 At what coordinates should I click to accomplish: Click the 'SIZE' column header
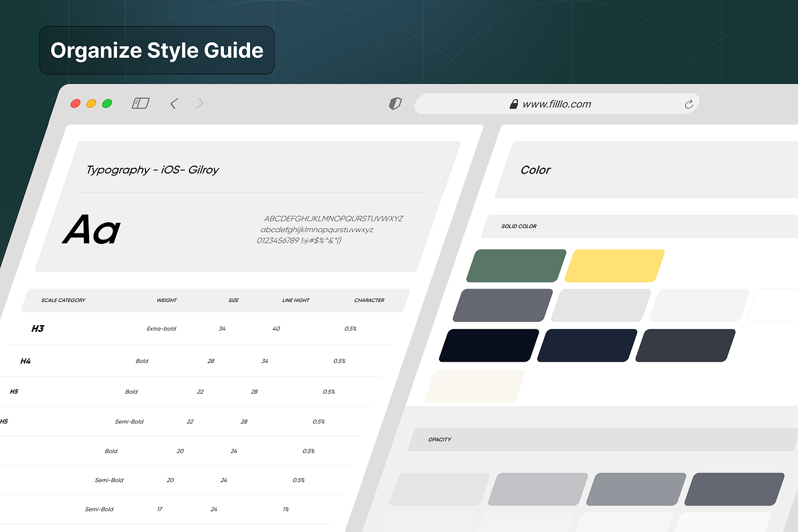(233, 300)
